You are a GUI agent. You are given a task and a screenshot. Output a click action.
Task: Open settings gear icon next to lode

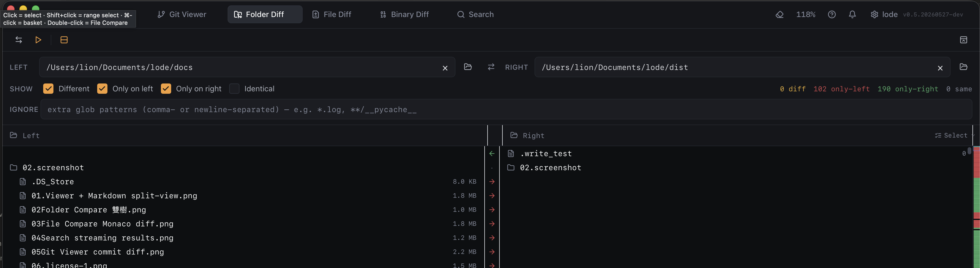coord(874,15)
